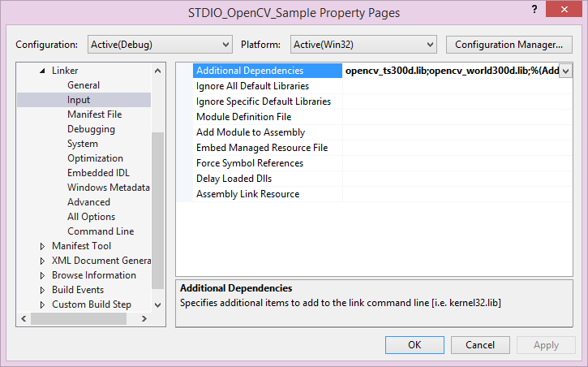Select the Additional Dependencies property row
The image size is (588, 367).
(268, 71)
